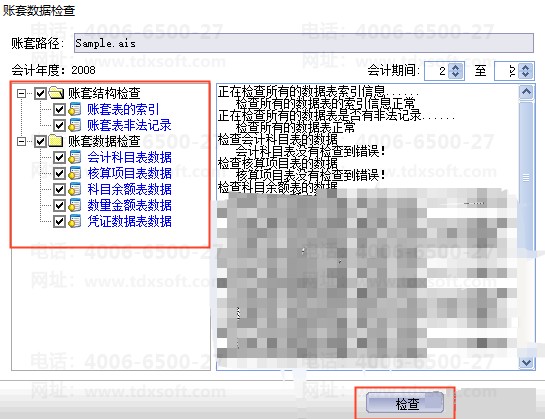545x419 pixels.
Task: Toggle the 数量金额表数据 checkbox
Action: (x=59, y=205)
